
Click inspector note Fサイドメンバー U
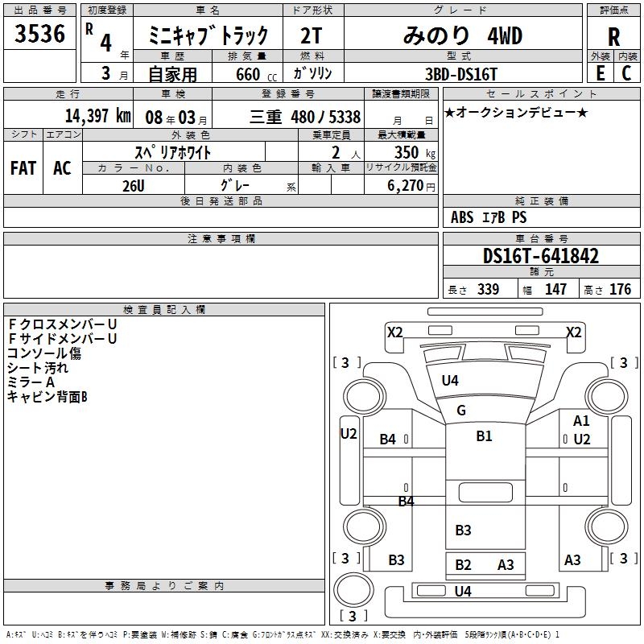[63, 338]
